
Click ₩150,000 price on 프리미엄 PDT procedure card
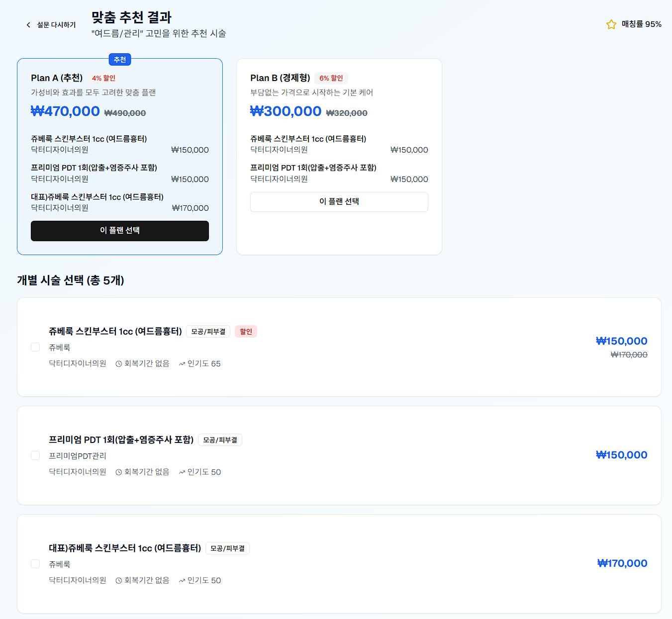coord(622,455)
